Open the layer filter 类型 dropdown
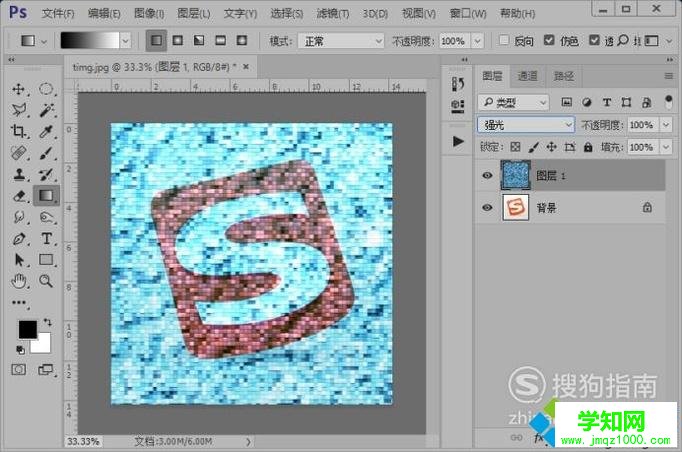Screen dimensions: 682x452 click(514, 102)
